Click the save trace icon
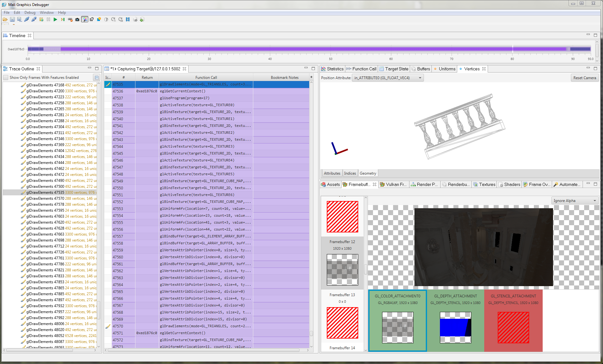This screenshot has height=364, width=603. (x=12, y=19)
